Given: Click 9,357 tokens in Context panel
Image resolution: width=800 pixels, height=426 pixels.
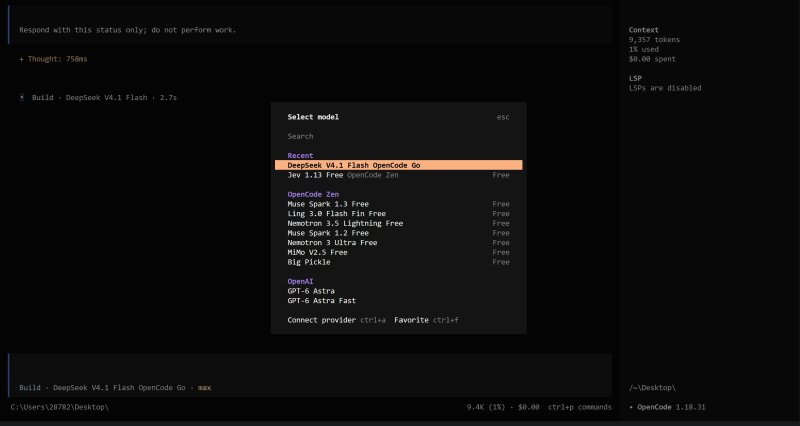Looking at the screenshot, I should pos(654,40).
